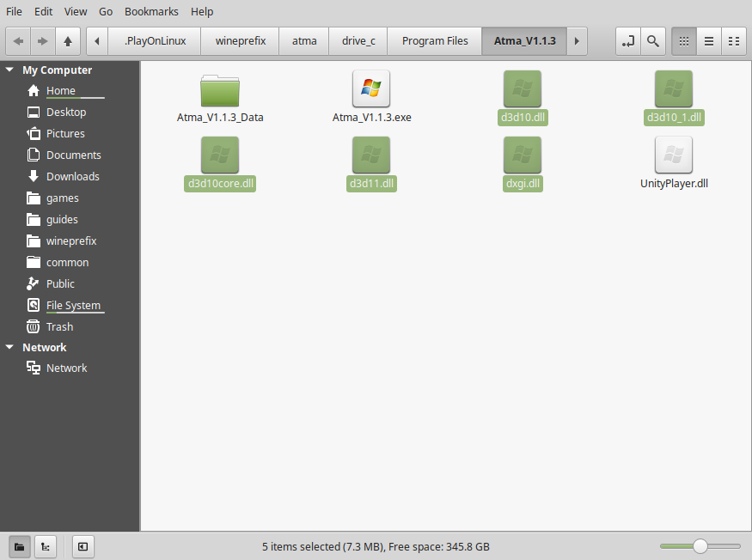Screen dimensions: 752x560
Task: Adjust the icon zoom slider
Action: [x=700, y=546]
